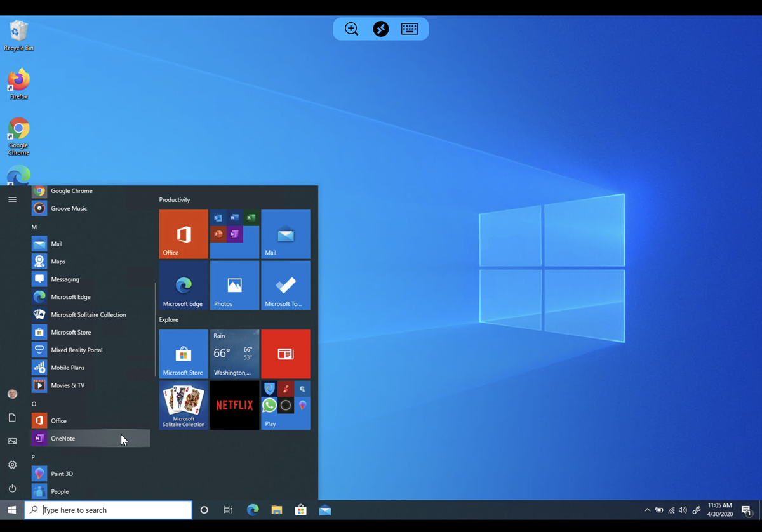
Task: Open Microsoft Store from the taskbar
Action: pyautogui.click(x=301, y=510)
